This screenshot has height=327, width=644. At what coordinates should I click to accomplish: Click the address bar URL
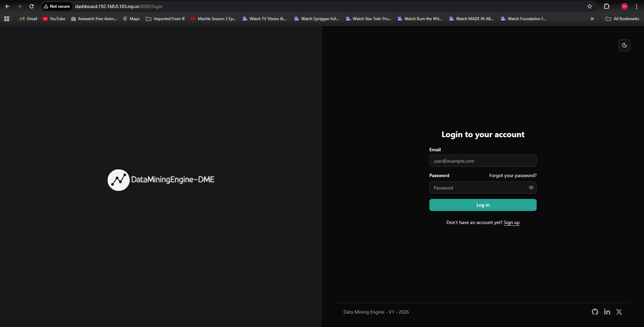click(x=119, y=6)
